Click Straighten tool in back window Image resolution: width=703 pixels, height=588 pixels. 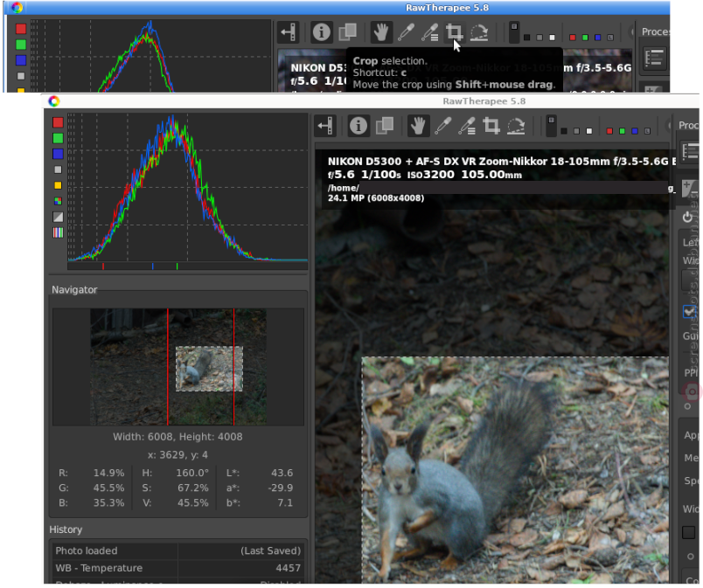pos(479,32)
